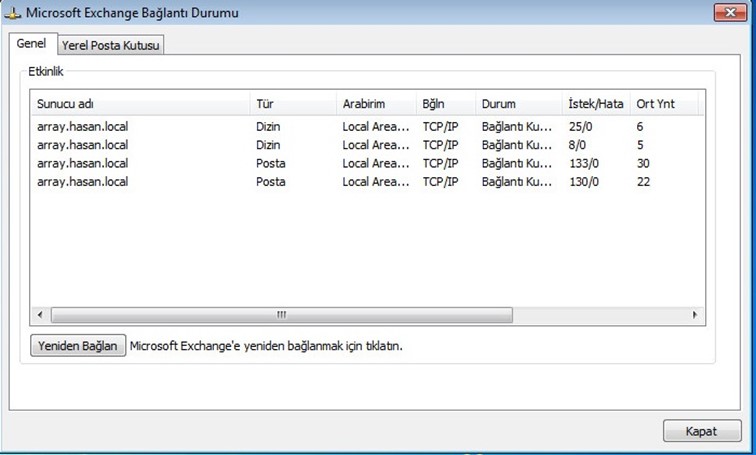This screenshot has height=455, width=756.
Task: Click 'Dizin' in the 25/0 row
Action: [x=268, y=127]
